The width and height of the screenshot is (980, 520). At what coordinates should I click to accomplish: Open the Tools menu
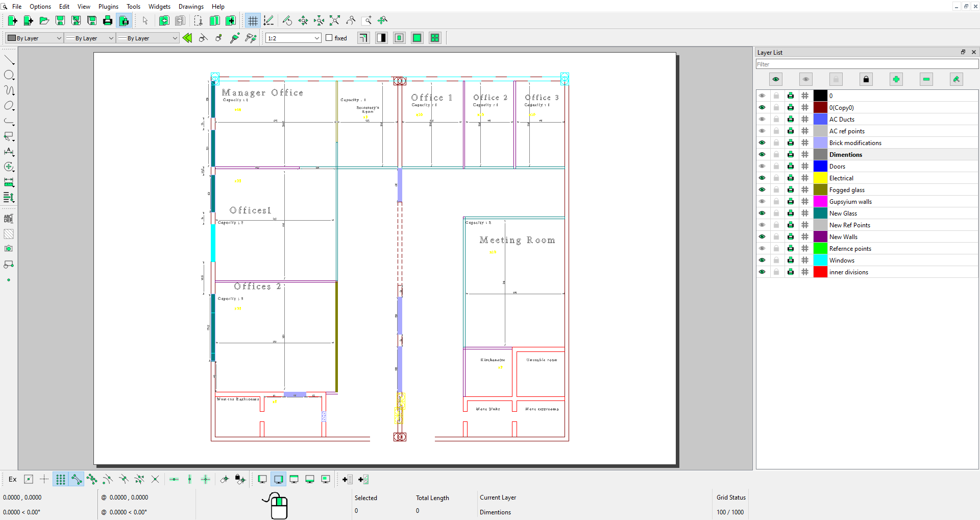coord(133,7)
